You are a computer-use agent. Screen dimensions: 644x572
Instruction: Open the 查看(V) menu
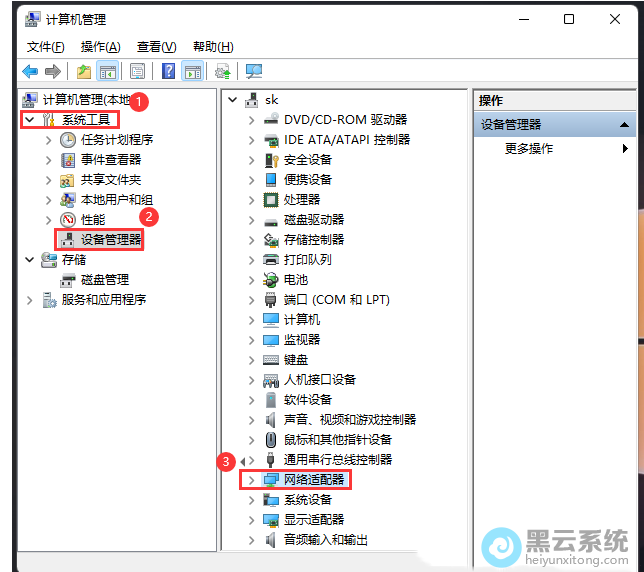coord(156,47)
